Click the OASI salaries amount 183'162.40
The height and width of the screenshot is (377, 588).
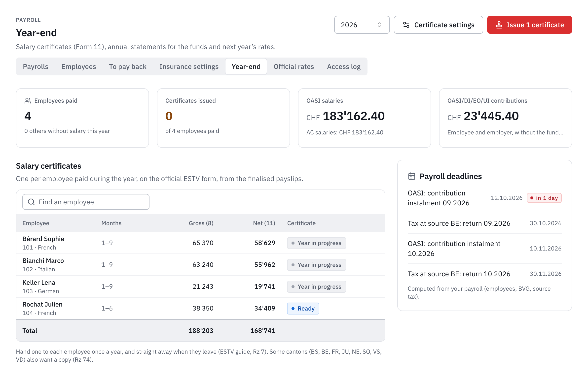(x=354, y=116)
